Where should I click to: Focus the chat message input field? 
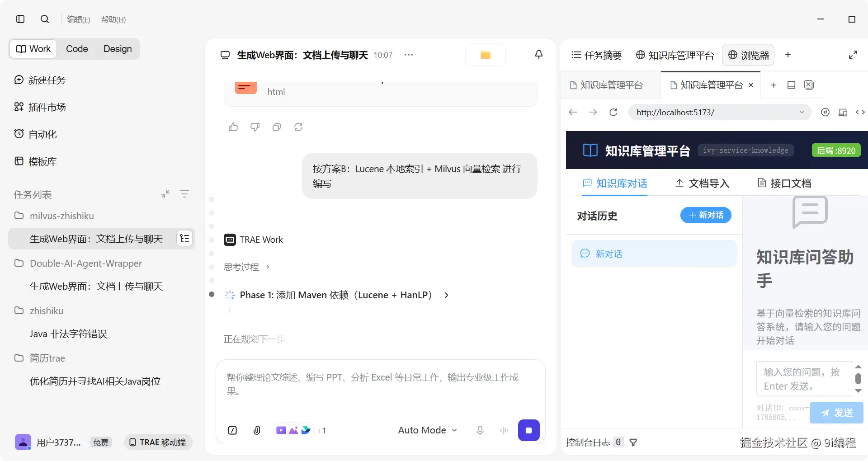click(x=380, y=384)
